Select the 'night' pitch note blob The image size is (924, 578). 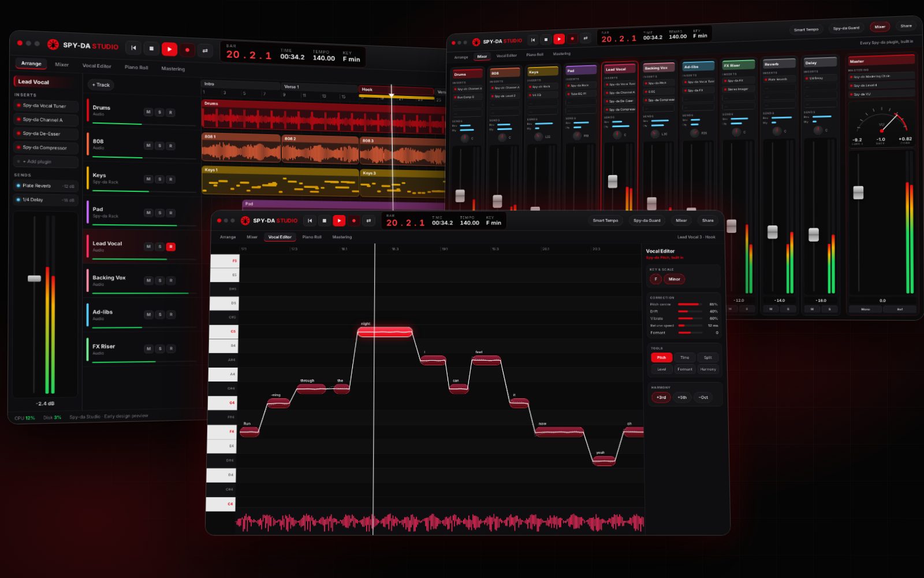tap(385, 332)
